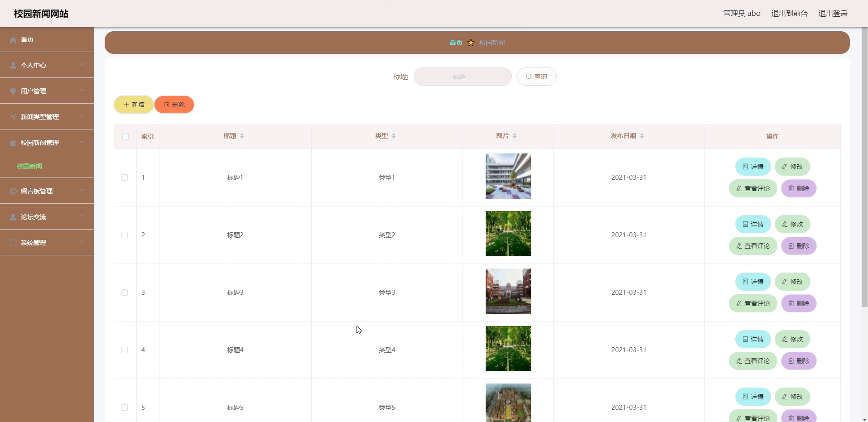Click 查看评论 for row 标题2
868x422 pixels.
pyautogui.click(x=753, y=246)
